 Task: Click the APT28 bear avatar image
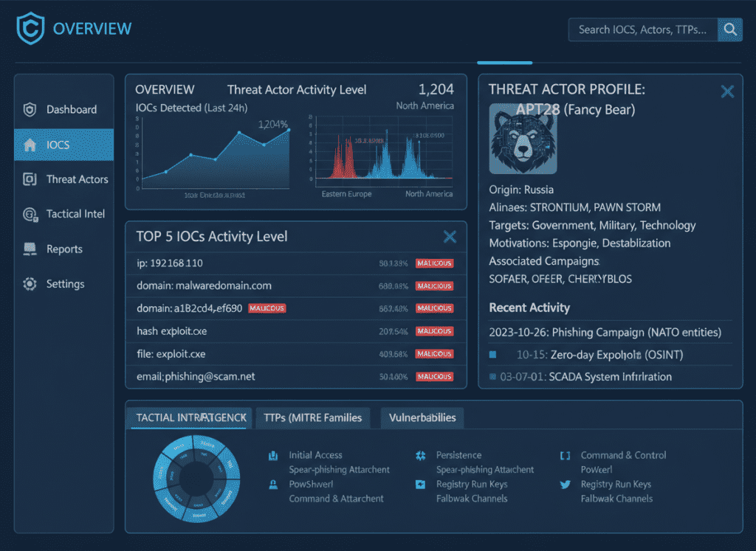[x=523, y=139]
